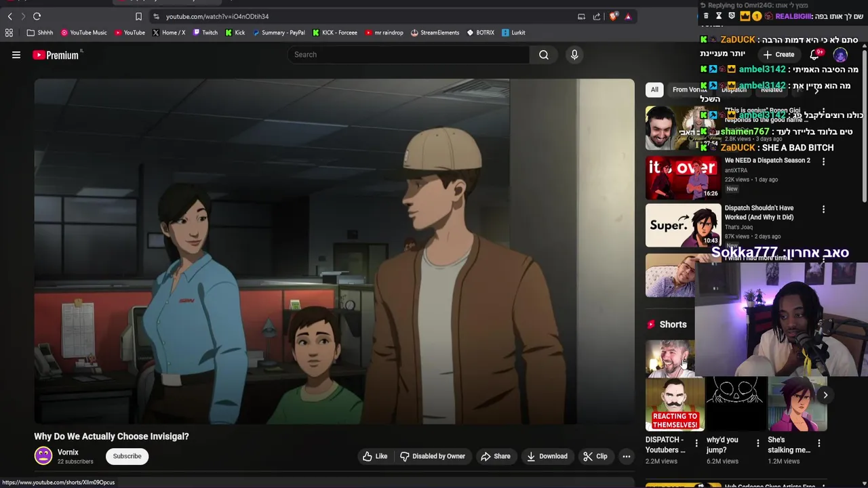This screenshot has height=488, width=868.
Task: Activate voice search microphone
Action: click(574, 55)
